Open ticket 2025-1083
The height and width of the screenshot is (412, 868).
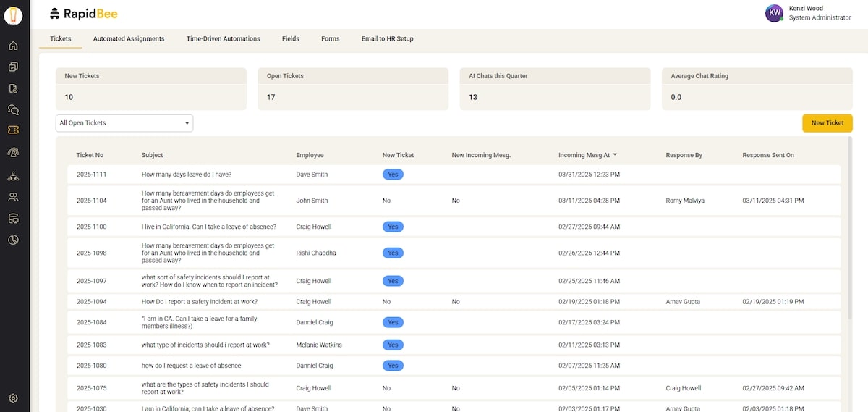click(x=91, y=345)
